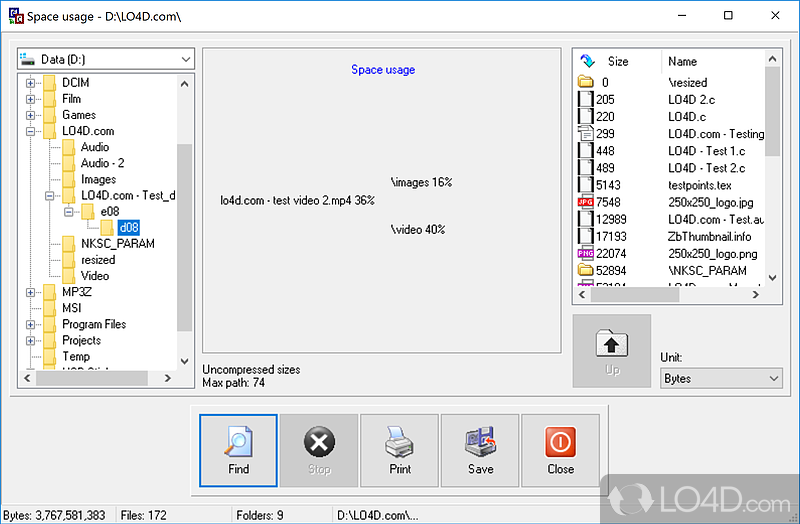Click the text document icon for size 299

(586, 134)
